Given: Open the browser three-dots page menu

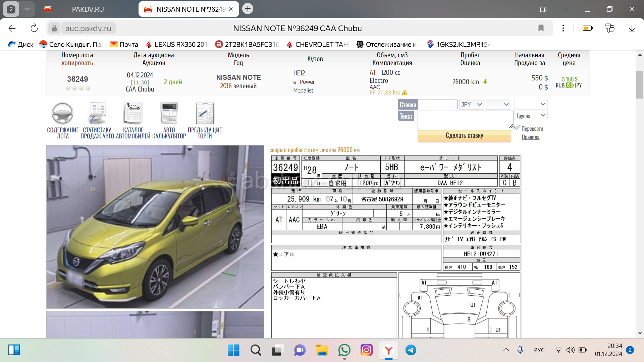Looking at the screenshot, I should tap(563, 28).
